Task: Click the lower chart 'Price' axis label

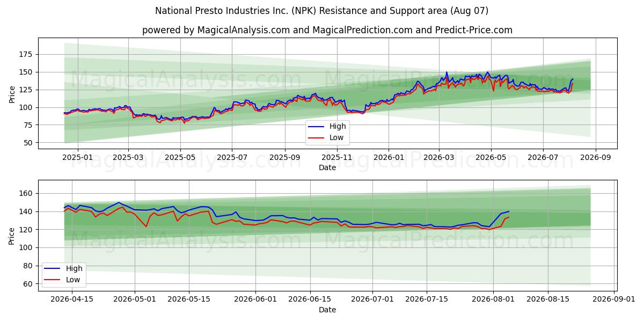Action: pyautogui.click(x=12, y=235)
